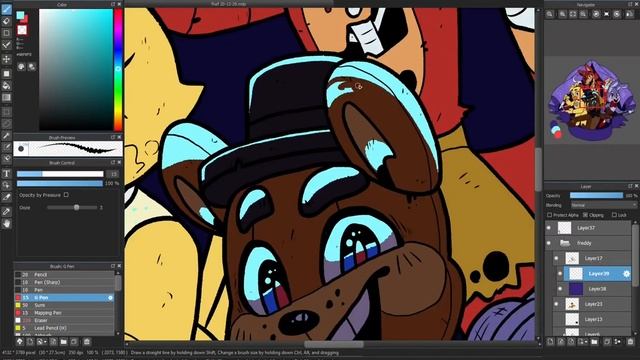Click the canvas horizontal scrollbar
The width and height of the screenshot is (640, 360).
(333, 344)
